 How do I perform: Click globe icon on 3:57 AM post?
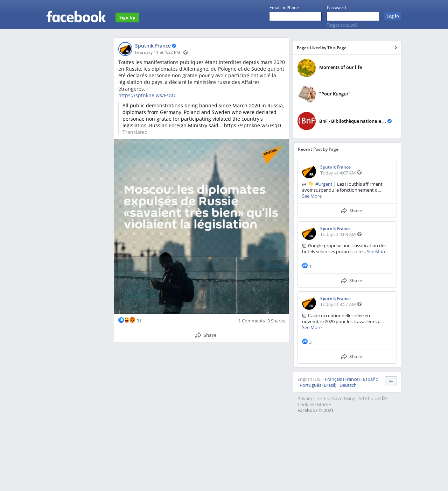pyautogui.click(x=359, y=304)
